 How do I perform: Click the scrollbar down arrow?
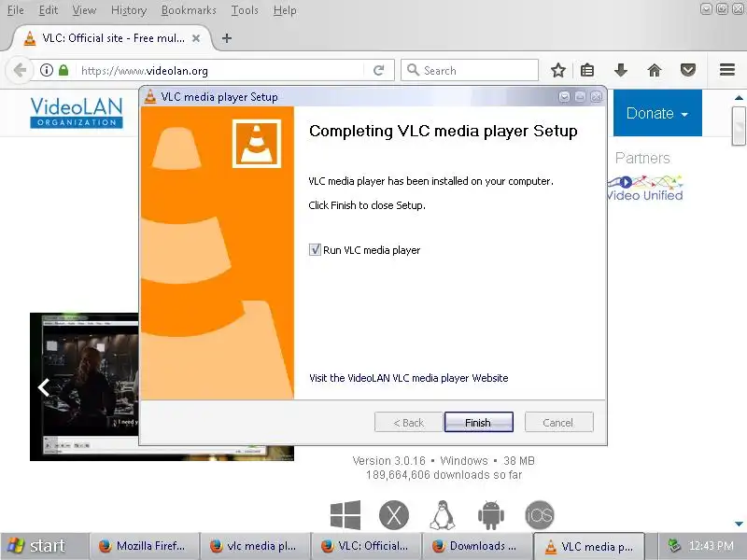click(x=739, y=524)
